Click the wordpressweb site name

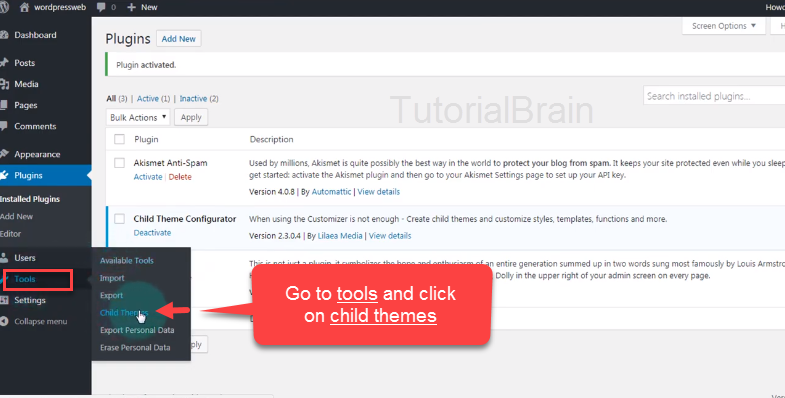60,7
